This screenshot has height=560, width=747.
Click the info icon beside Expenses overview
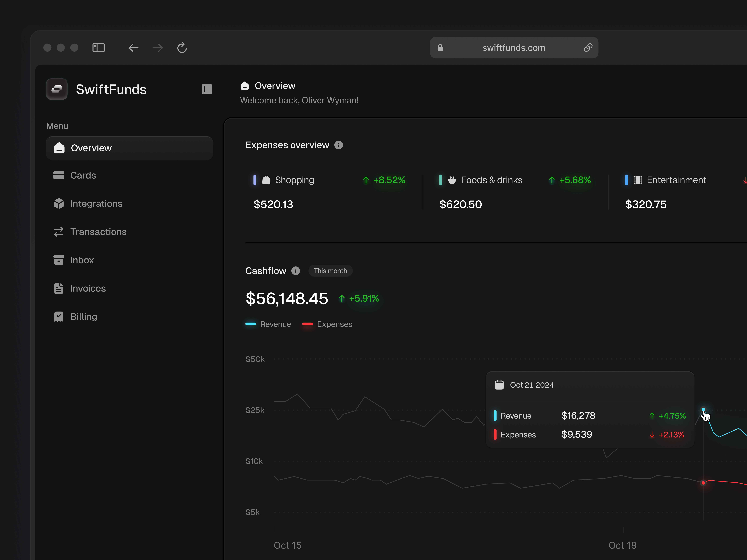click(x=339, y=145)
